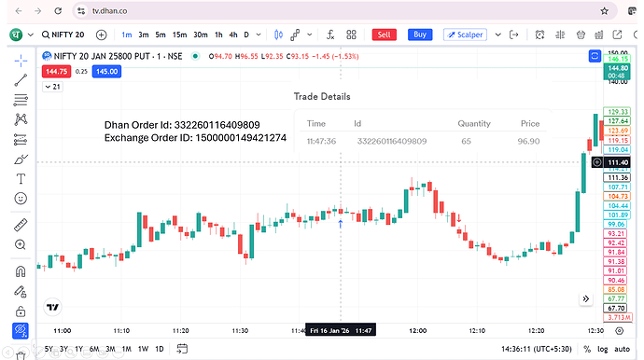Toggle stay in drawing mode

[21, 291]
